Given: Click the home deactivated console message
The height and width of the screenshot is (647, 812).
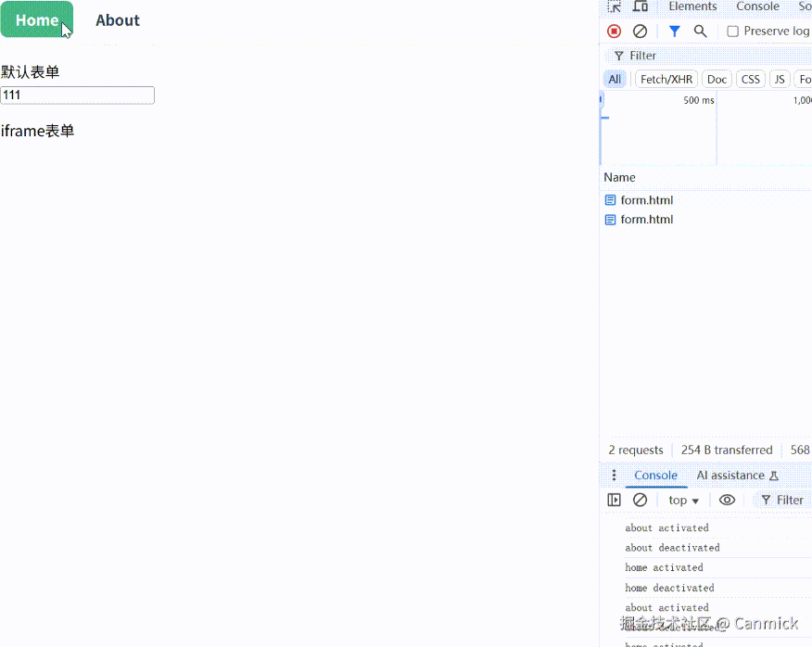Looking at the screenshot, I should point(669,588).
